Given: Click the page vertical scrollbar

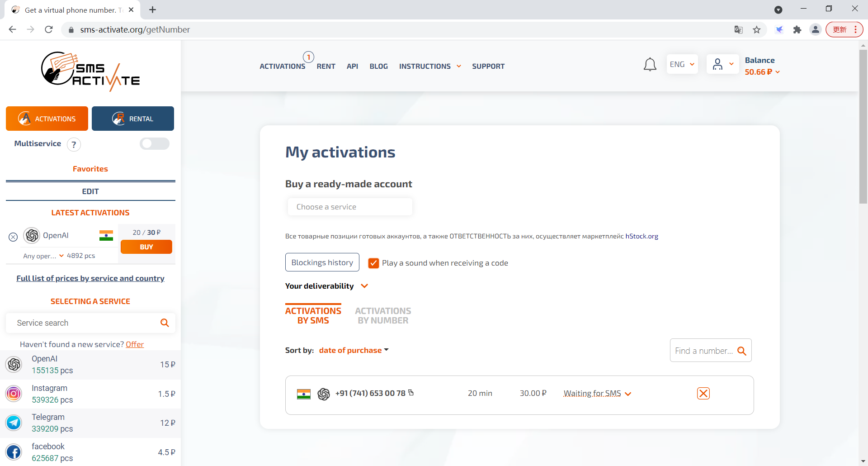Looking at the screenshot, I should pyautogui.click(x=863, y=127).
